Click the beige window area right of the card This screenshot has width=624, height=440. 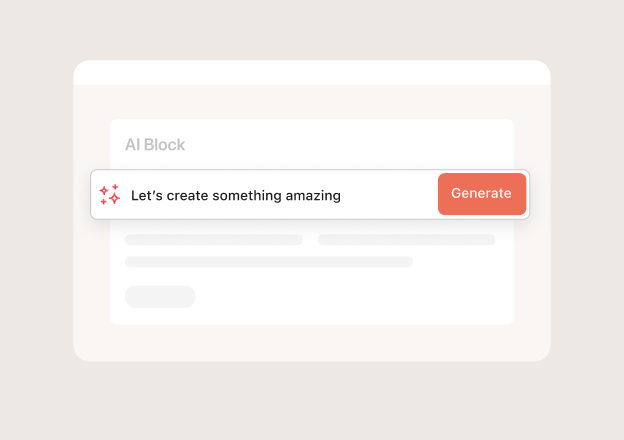tap(531, 270)
